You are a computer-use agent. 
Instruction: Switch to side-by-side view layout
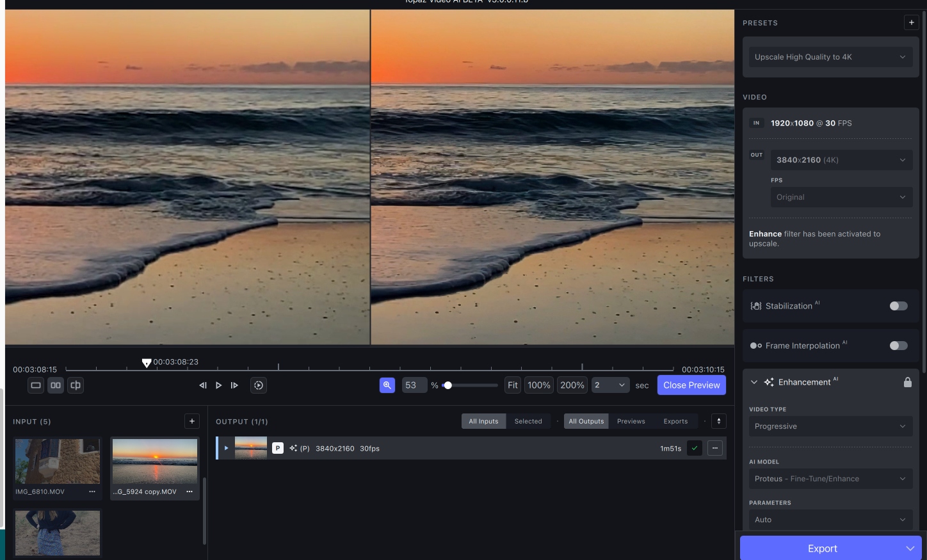point(56,385)
